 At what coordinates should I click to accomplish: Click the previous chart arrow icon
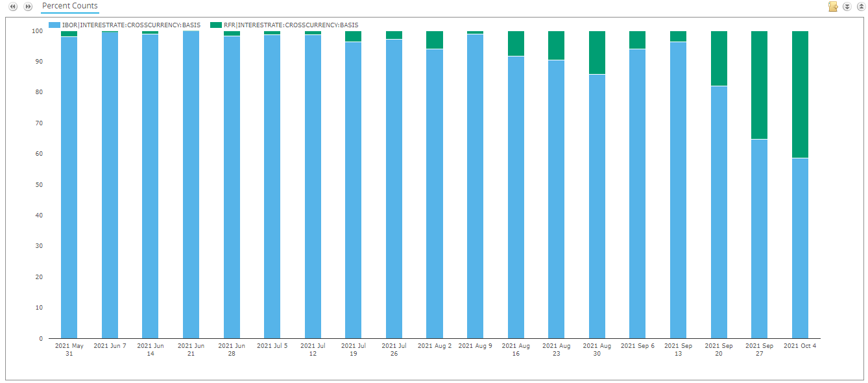coord(13,6)
